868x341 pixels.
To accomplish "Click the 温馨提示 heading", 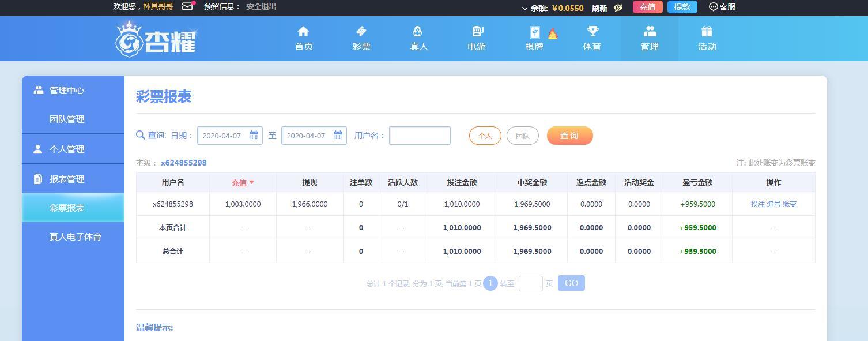I will click(x=154, y=327).
